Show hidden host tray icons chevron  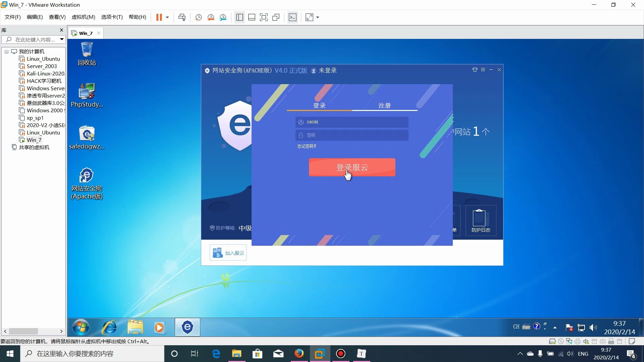point(520,354)
